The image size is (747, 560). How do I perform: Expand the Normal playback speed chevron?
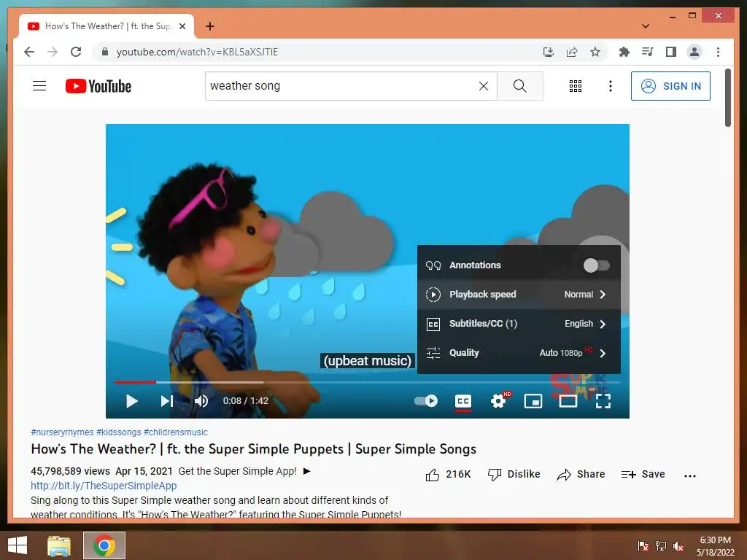pos(603,295)
